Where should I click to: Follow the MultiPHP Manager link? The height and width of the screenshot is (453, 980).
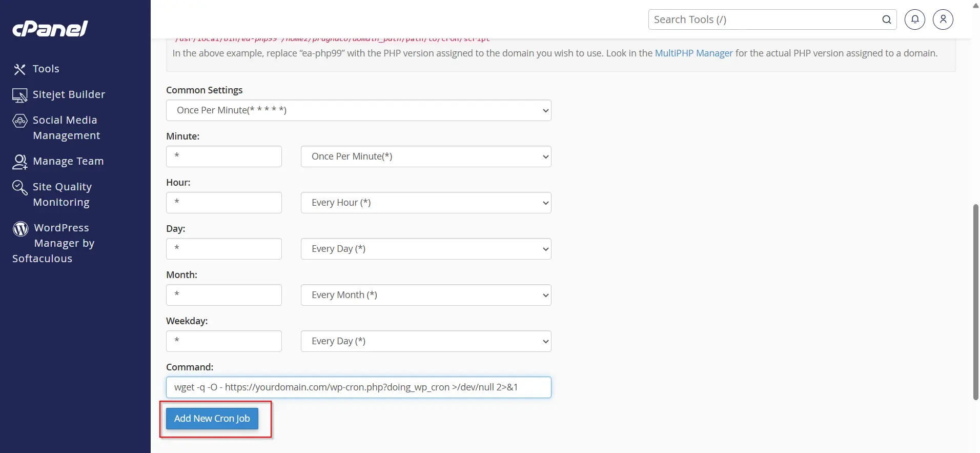click(x=694, y=53)
